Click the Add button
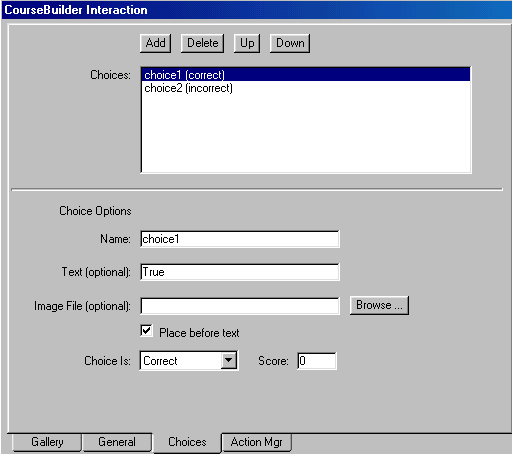The width and height of the screenshot is (512, 454). tap(155, 43)
